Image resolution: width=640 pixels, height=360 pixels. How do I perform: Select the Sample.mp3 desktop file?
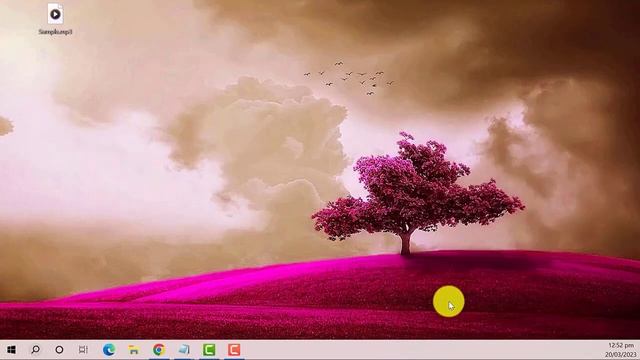[x=55, y=19]
